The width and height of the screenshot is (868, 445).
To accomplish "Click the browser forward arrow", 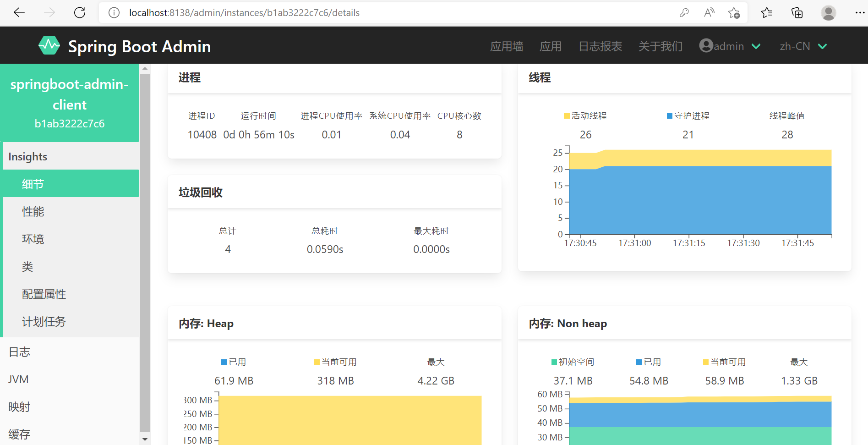I will coord(49,13).
